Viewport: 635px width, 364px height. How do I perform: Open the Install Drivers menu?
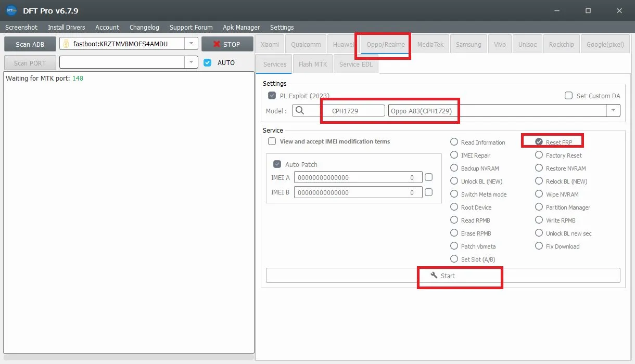click(x=67, y=27)
